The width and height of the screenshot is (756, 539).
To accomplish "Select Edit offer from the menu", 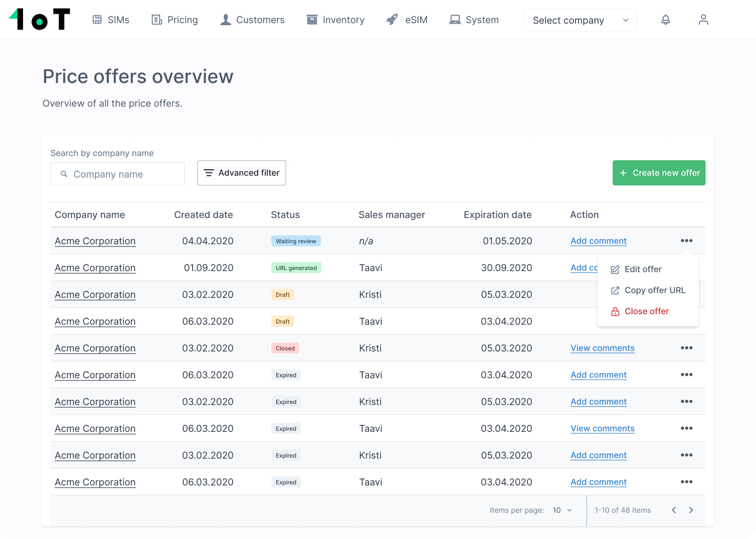I will coord(643,269).
